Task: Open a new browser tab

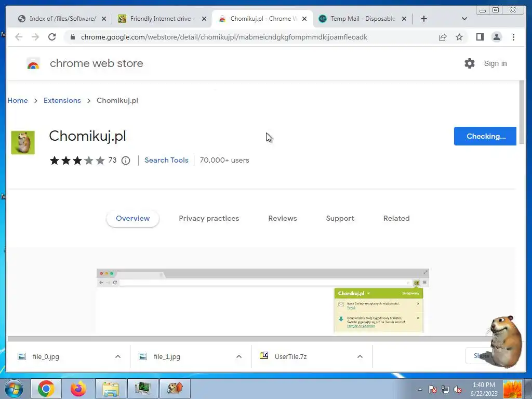Action: coord(424,19)
